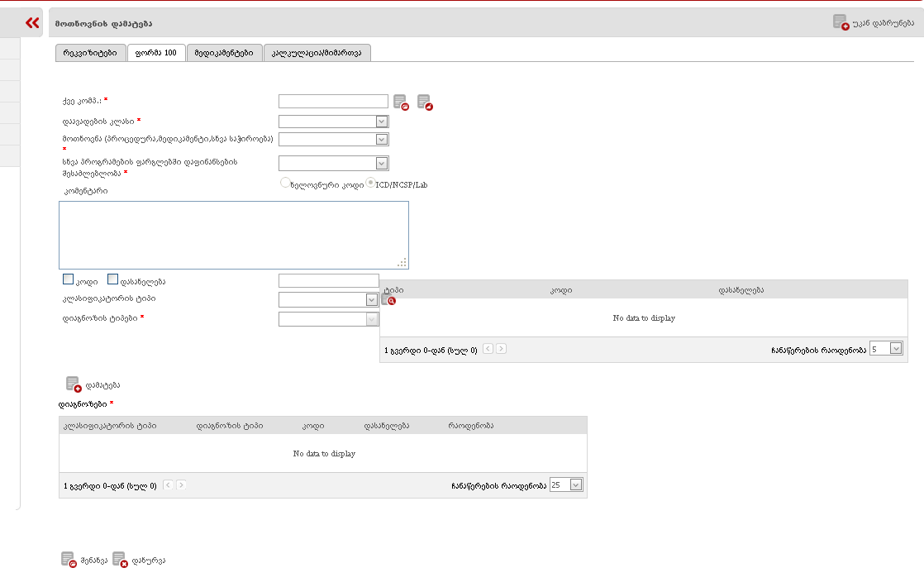This screenshot has width=924, height=587.
Task: Click inside the 'კომენტარი' text area
Action: tap(233, 235)
